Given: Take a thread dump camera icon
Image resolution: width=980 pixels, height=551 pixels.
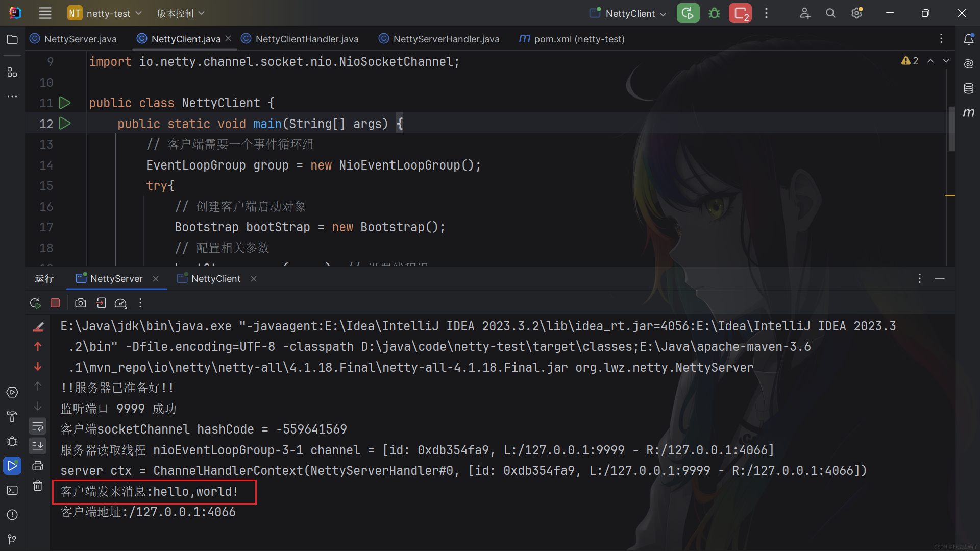Looking at the screenshot, I should point(81,303).
